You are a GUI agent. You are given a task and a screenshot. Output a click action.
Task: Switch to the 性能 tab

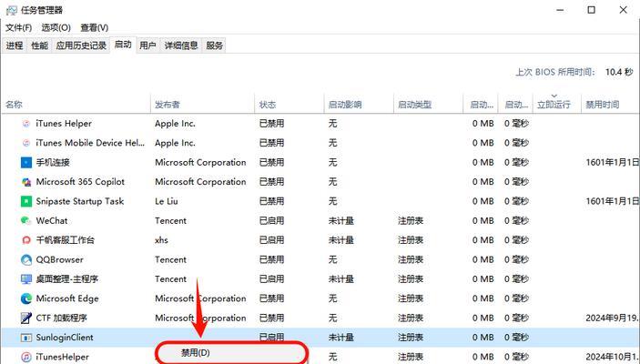(39, 45)
